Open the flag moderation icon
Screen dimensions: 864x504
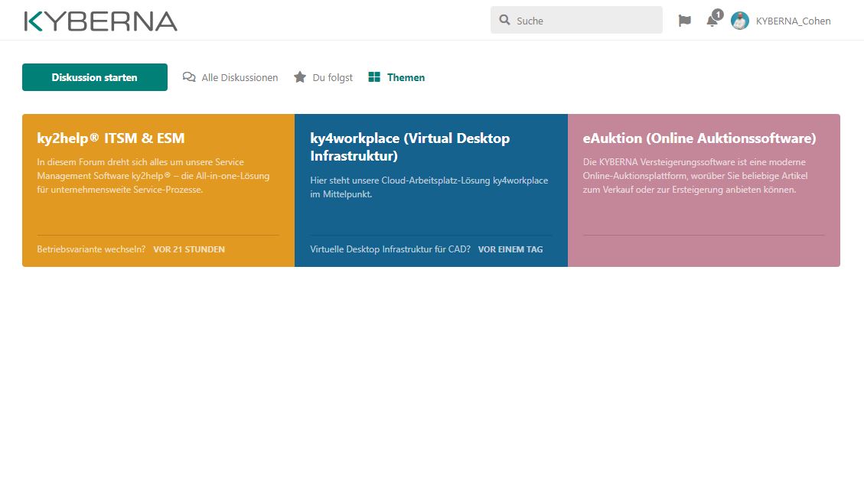tap(684, 21)
